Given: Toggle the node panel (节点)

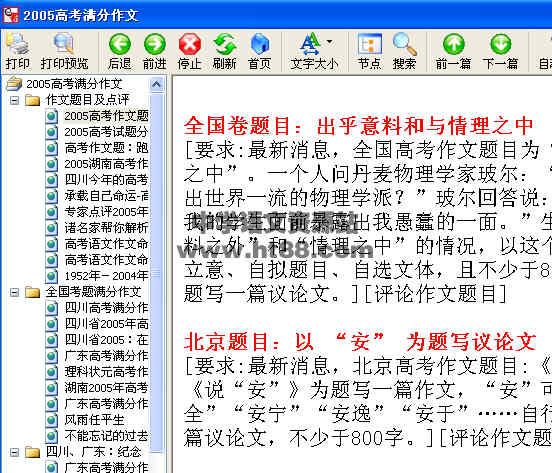Looking at the screenshot, I should click(x=369, y=51).
